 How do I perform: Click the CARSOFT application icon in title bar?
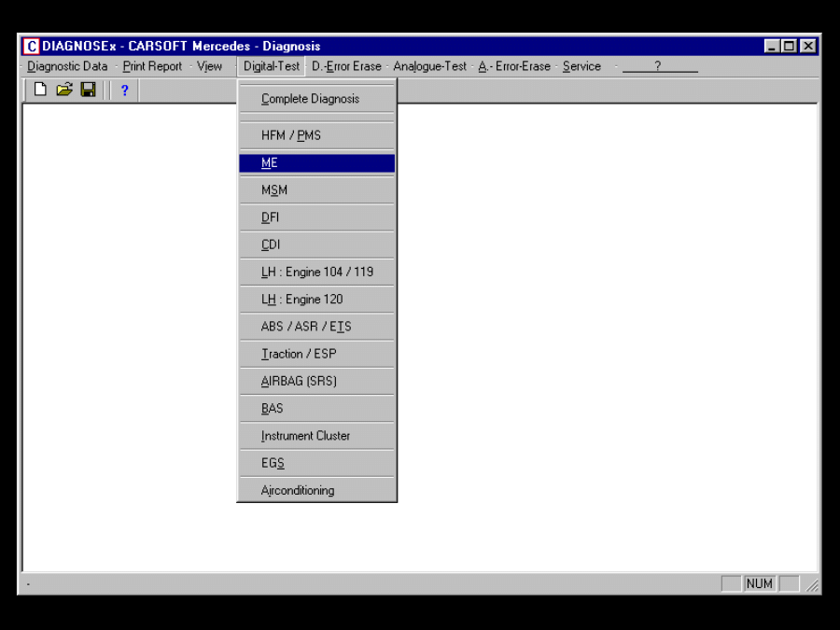(x=31, y=46)
